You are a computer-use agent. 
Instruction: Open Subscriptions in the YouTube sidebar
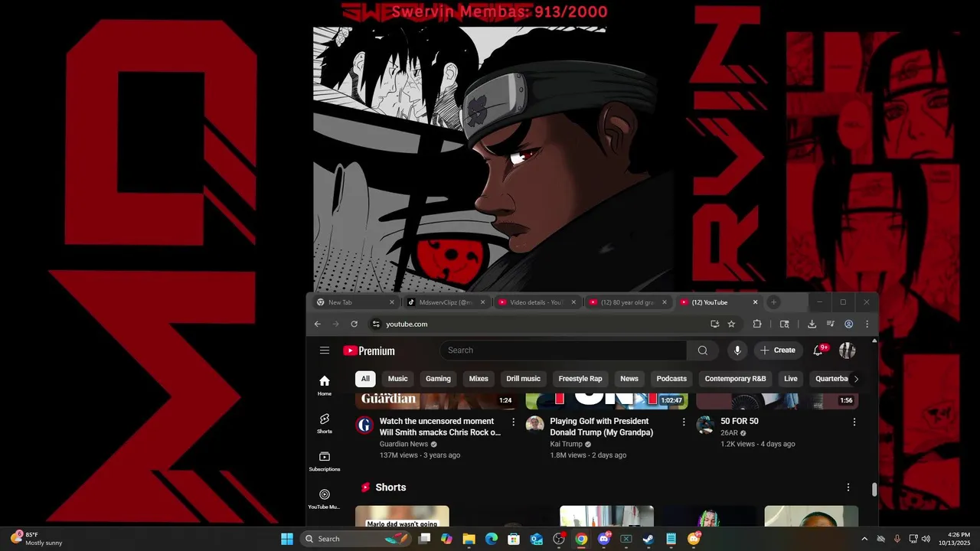click(x=325, y=461)
